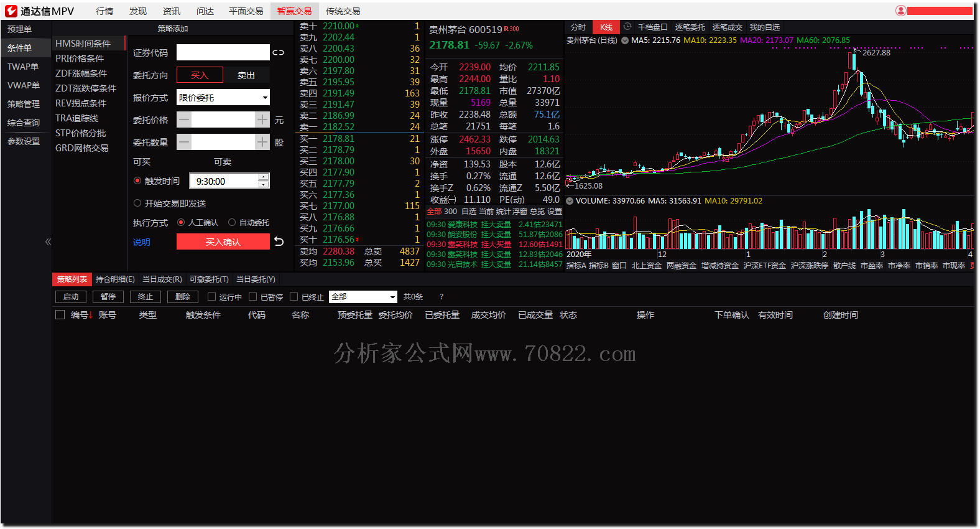This screenshot has height=529, width=980.
Task: Open the 逐笔成交 tab
Action: (x=728, y=27)
